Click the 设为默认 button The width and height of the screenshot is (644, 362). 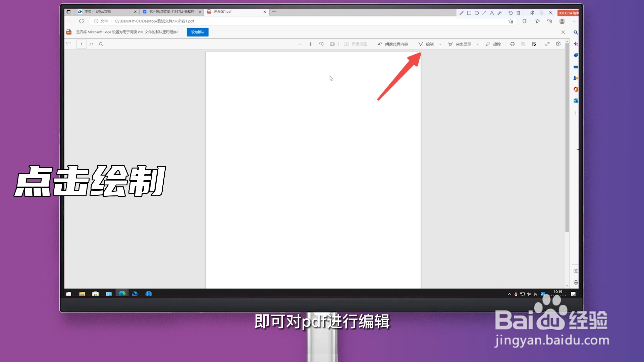[197, 32]
